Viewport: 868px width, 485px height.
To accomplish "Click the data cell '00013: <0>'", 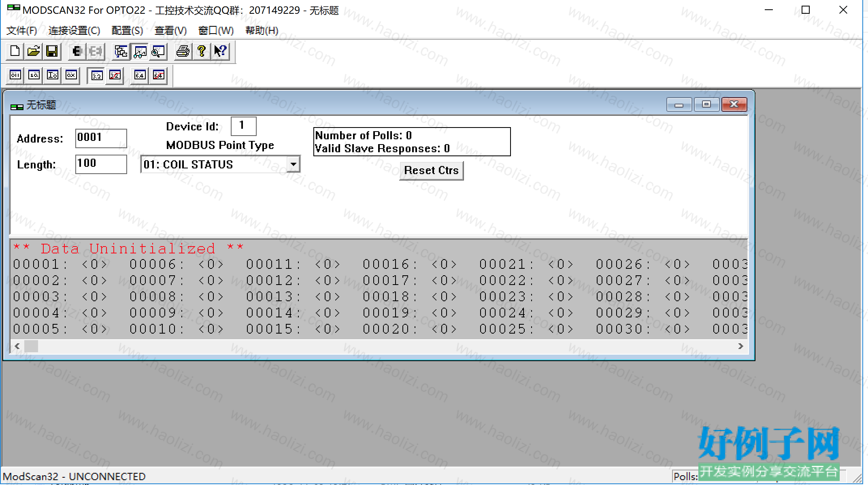I will click(x=293, y=297).
